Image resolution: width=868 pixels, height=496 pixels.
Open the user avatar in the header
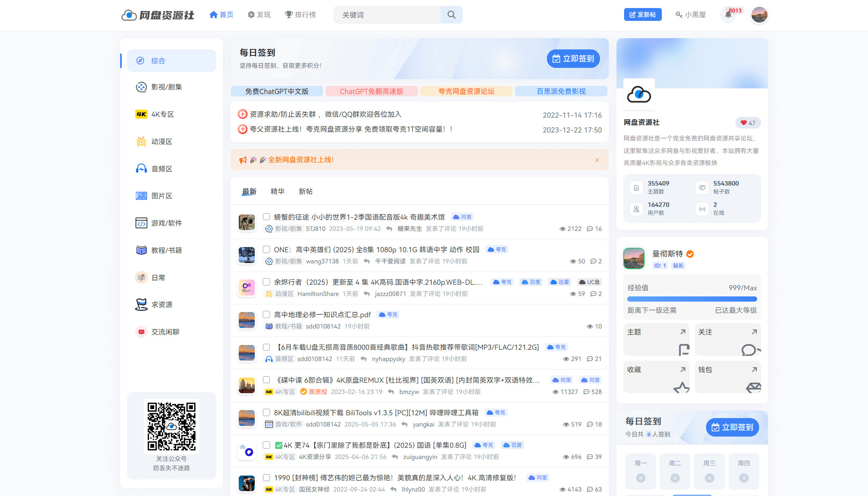tap(759, 15)
